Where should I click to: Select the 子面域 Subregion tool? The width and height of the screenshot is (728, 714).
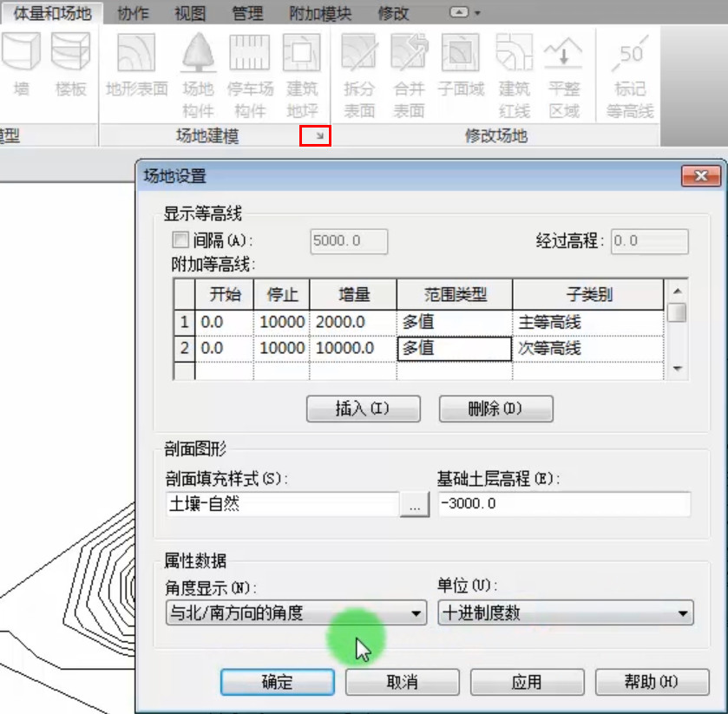tap(461, 65)
